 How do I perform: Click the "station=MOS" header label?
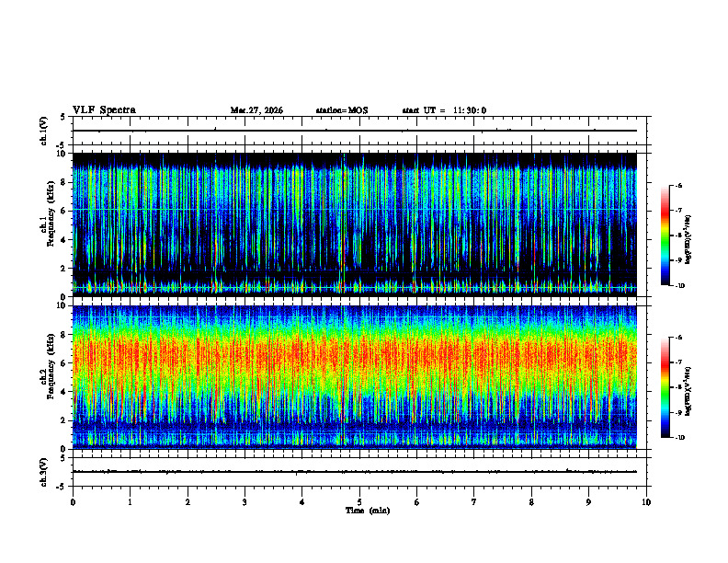click(x=342, y=110)
